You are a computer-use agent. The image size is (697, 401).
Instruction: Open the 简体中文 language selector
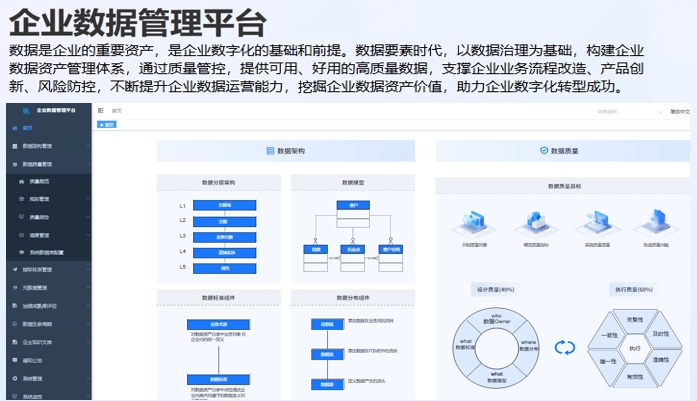point(680,112)
